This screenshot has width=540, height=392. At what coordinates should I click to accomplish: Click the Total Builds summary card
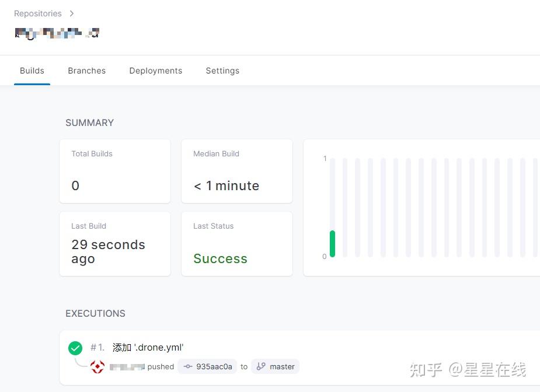115,171
